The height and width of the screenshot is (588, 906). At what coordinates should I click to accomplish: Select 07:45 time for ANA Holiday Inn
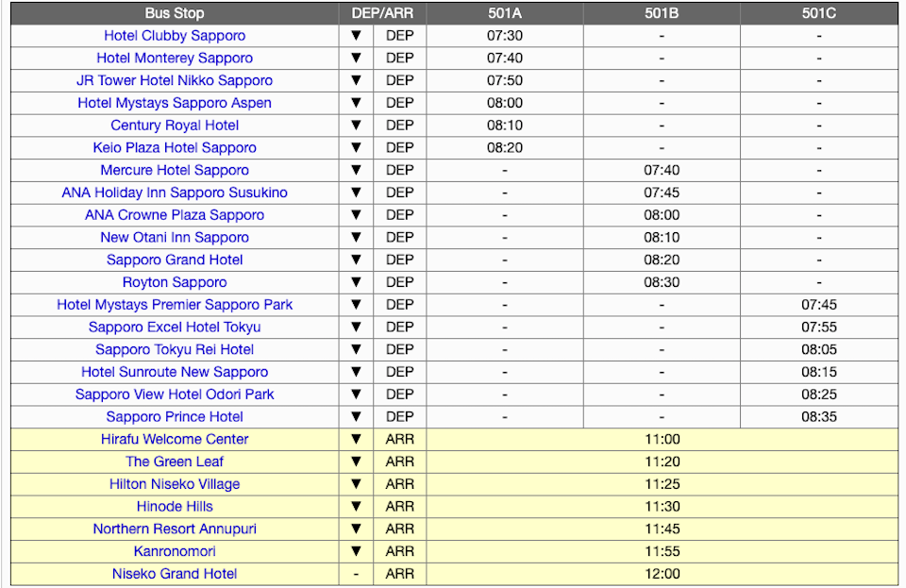(x=662, y=193)
